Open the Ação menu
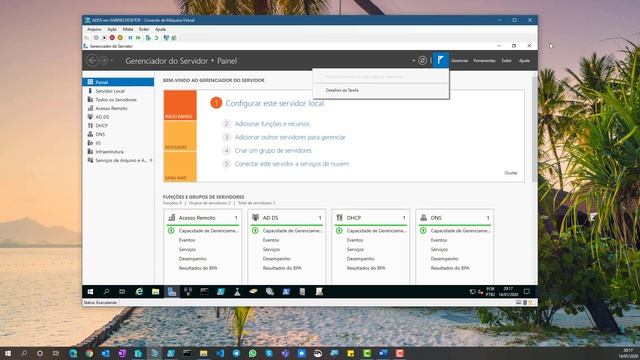Image resolution: width=640 pixels, height=360 pixels. 112,29
